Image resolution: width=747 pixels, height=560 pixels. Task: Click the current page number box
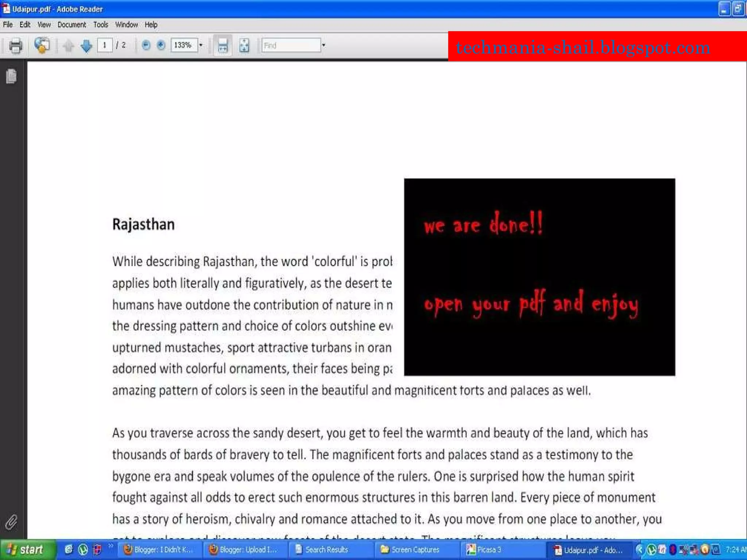pos(105,45)
